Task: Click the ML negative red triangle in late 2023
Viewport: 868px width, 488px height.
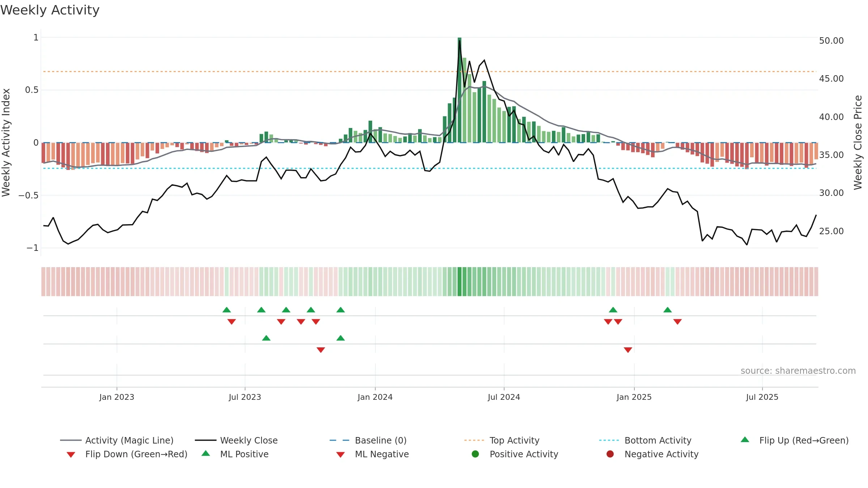Action: point(321,350)
